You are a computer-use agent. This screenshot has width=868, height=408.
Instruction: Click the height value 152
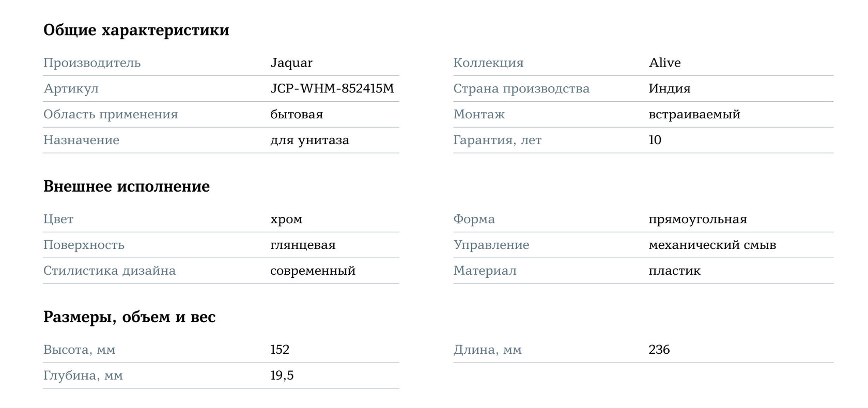pyautogui.click(x=280, y=350)
